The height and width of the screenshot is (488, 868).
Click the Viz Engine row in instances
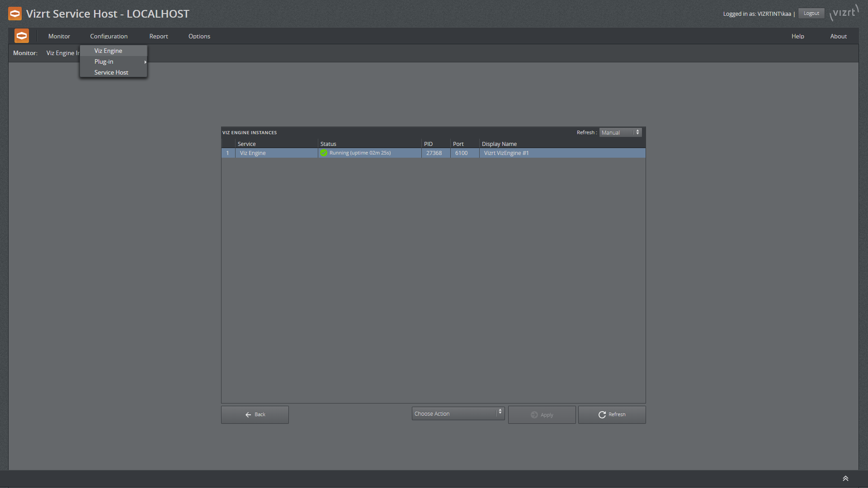(433, 153)
